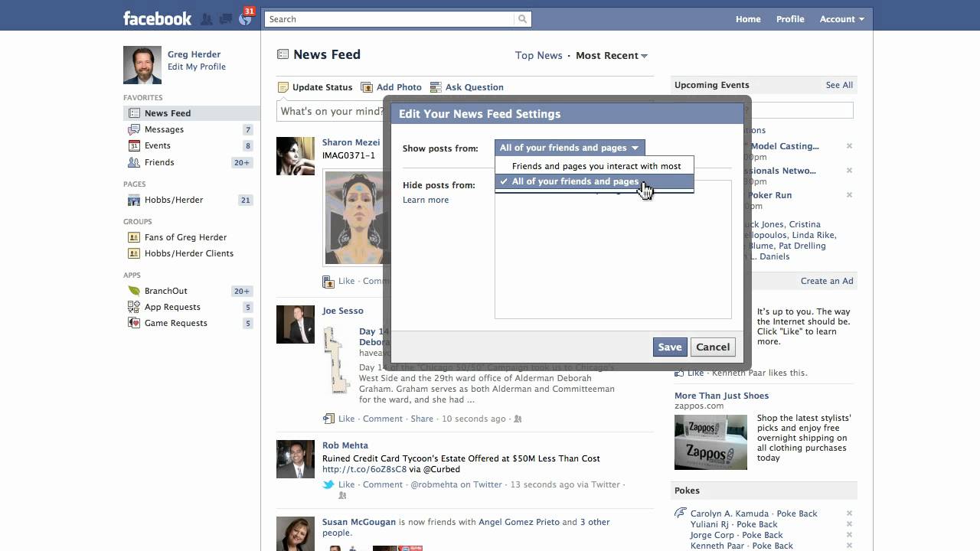Click See All upcoming events
Image resolution: width=980 pixels, height=551 pixels.
point(839,85)
